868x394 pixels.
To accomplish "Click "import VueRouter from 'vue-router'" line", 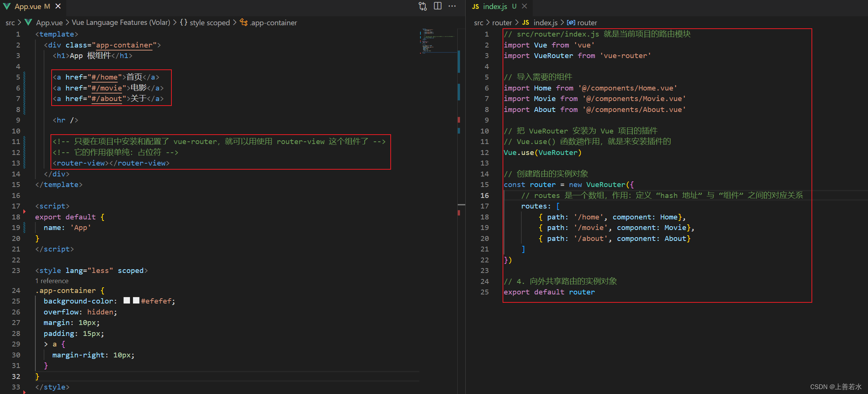I will [x=577, y=56].
